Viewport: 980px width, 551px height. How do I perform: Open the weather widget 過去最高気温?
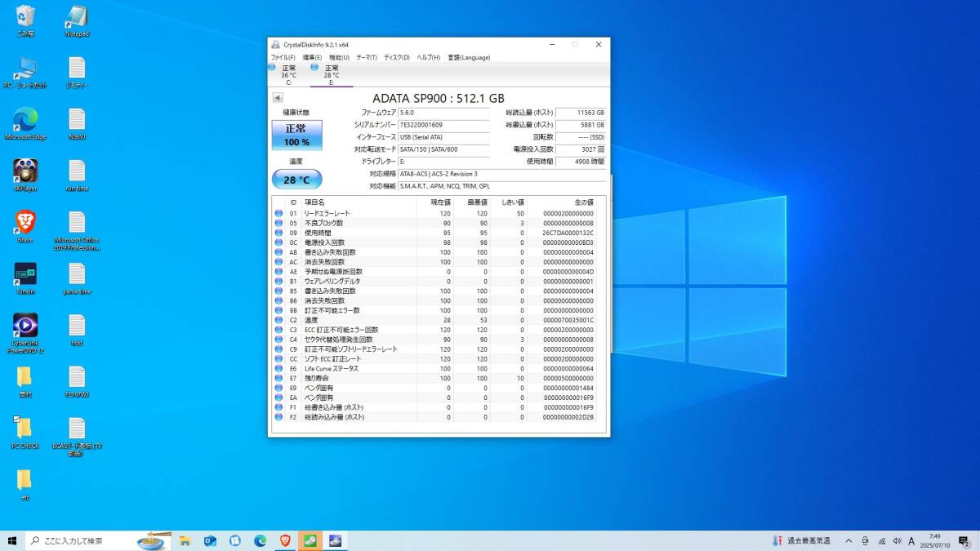pos(801,540)
